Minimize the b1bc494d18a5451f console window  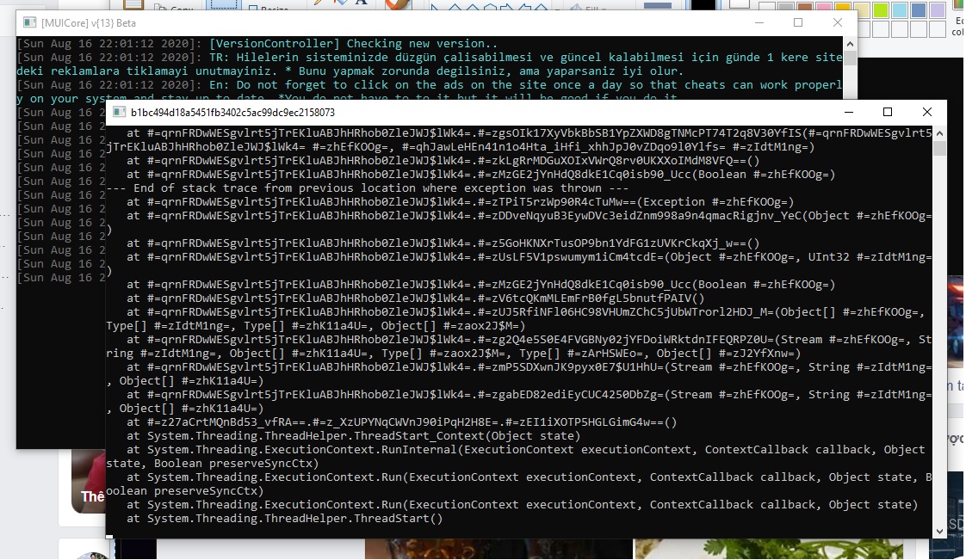pyautogui.click(x=848, y=112)
